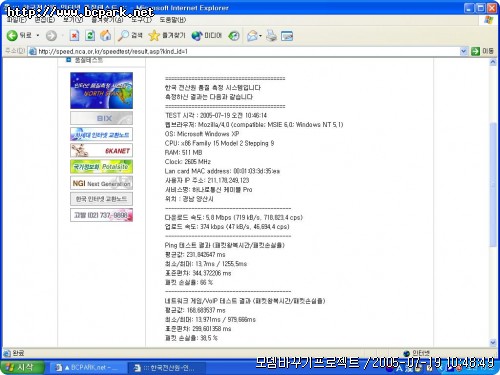This screenshot has height=375, width=500.
Task: Open the Mail envelope toolbar icon
Action: click(x=253, y=35)
